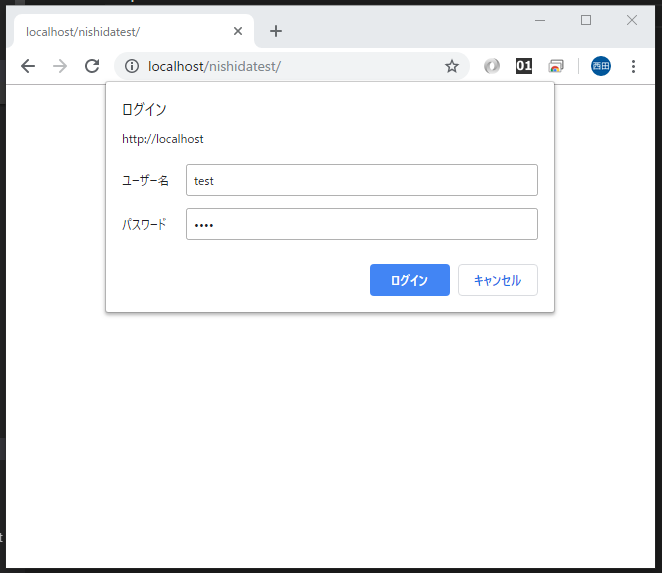Click the ユーザー名 field containing test
The height and width of the screenshot is (573, 662).
coord(362,180)
